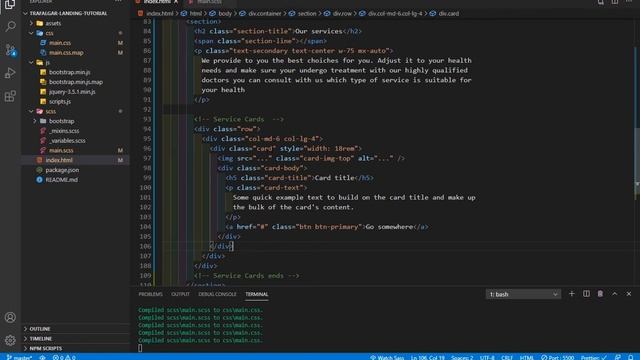
Task: Open the Source Control view
Action: pos(10,50)
